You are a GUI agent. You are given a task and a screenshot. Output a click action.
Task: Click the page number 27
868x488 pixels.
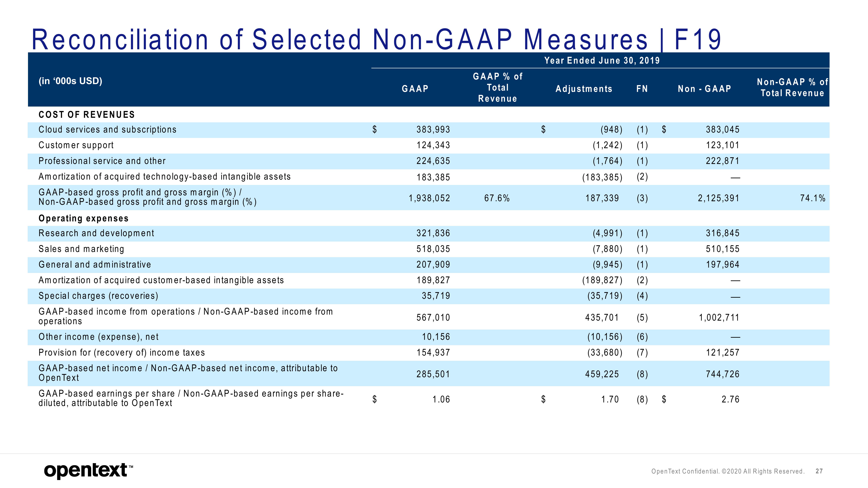(x=819, y=471)
